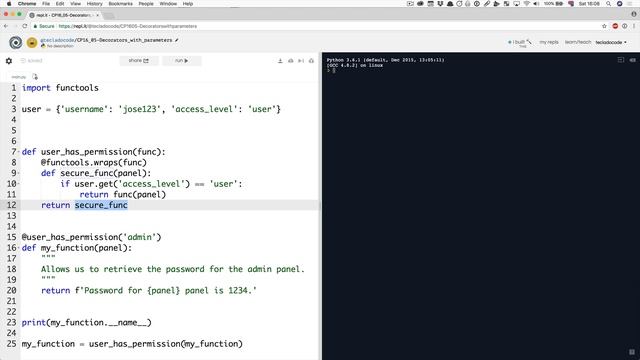The image size is (640, 360).
Task: Open the 'my repls' link
Action: pyautogui.click(x=549, y=42)
